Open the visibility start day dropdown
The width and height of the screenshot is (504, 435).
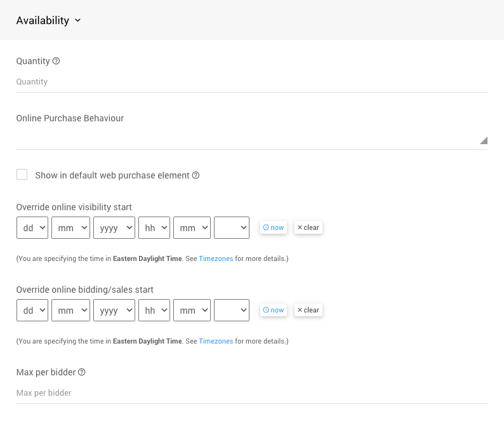[x=32, y=228]
